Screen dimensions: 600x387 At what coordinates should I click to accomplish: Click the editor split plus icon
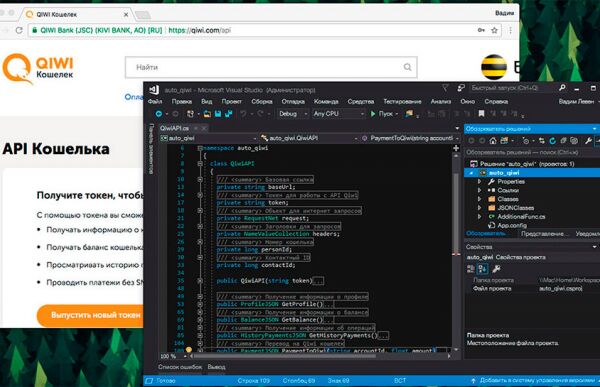[456, 148]
